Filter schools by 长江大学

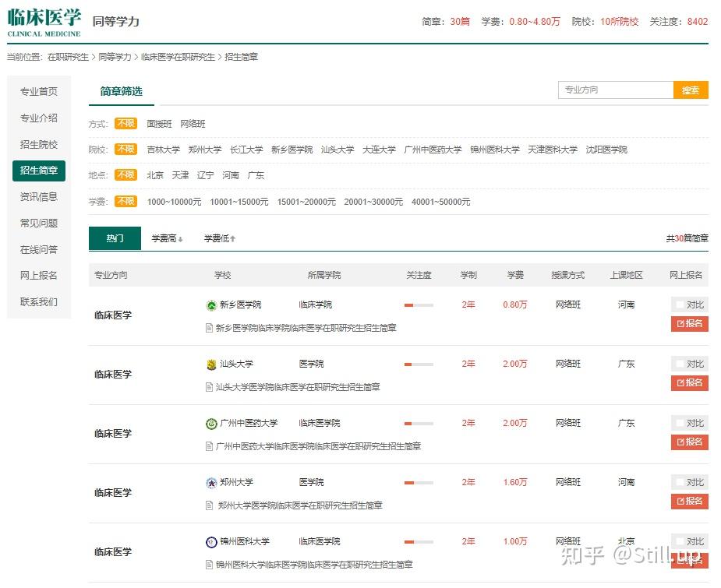246,150
